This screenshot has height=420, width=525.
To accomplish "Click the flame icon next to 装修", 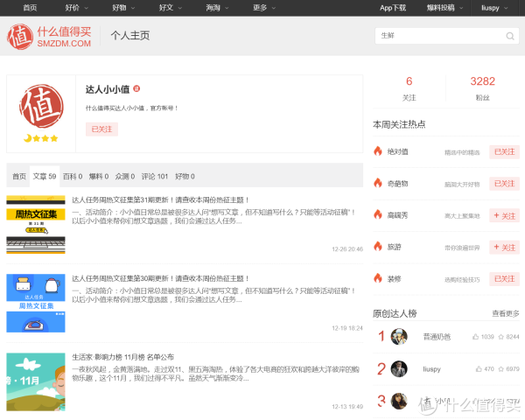I will point(378,278).
